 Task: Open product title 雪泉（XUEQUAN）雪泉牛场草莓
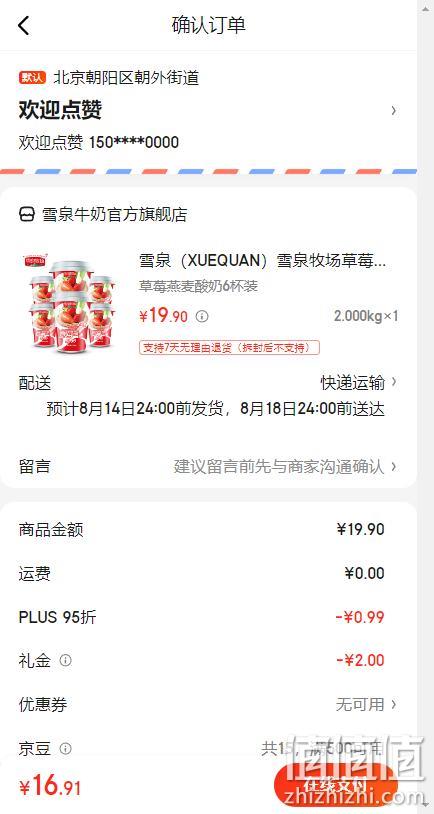263,261
